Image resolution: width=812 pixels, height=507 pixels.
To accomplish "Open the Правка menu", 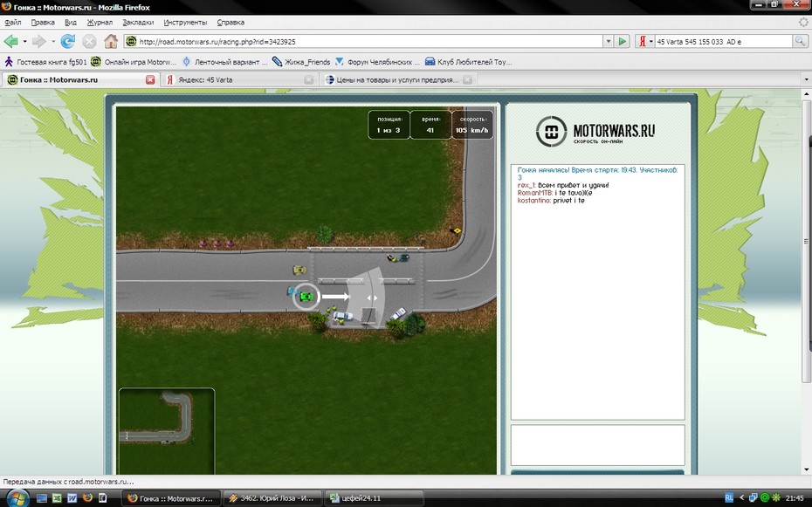I will click(43, 22).
